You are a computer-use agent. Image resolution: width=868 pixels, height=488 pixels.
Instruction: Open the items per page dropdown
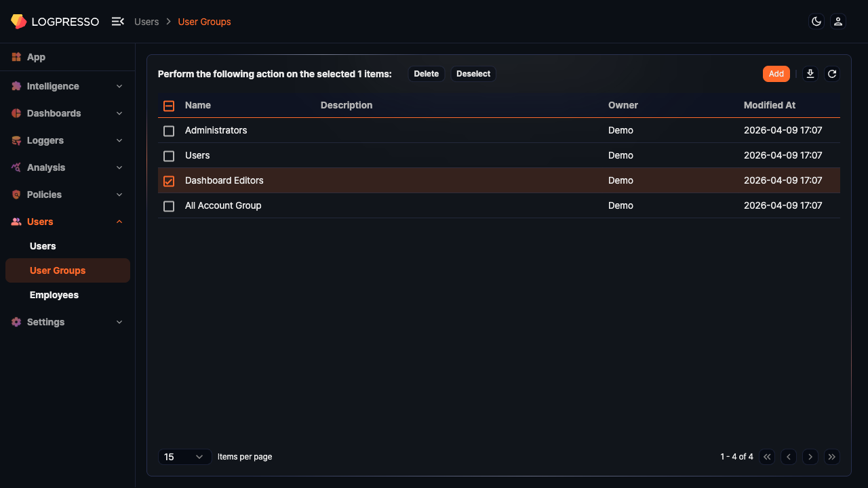tap(184, 457)
